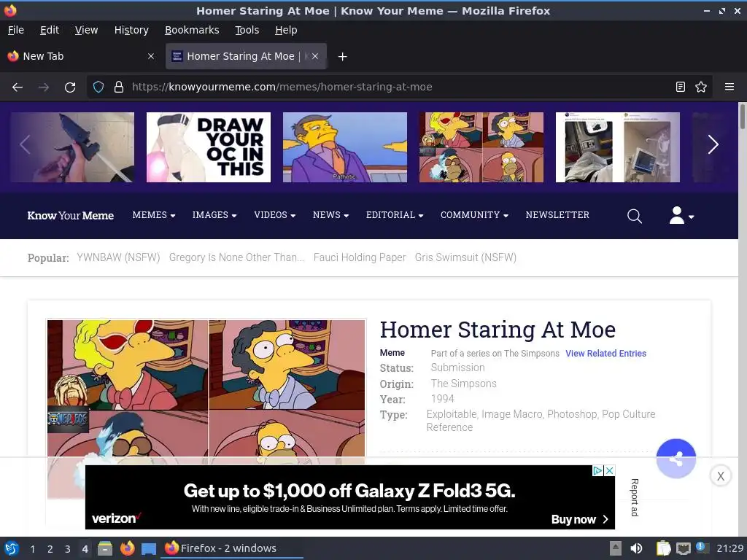The image size is (747, 560).
Task: Click View Related Entries link
Action: pos(605,354)
